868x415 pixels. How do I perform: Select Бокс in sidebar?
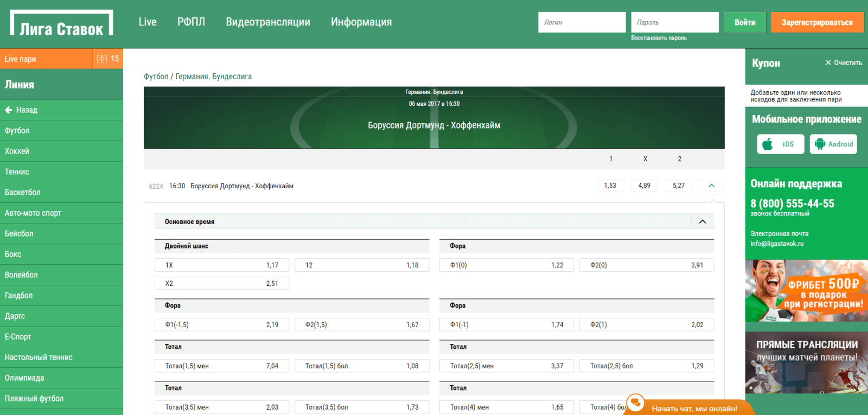(61, 254)
